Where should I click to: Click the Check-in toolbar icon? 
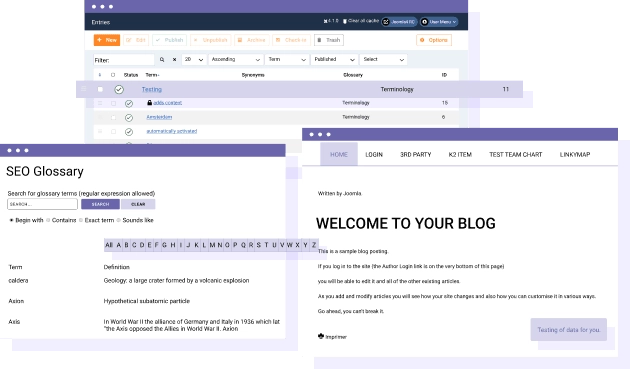(278, 40)
